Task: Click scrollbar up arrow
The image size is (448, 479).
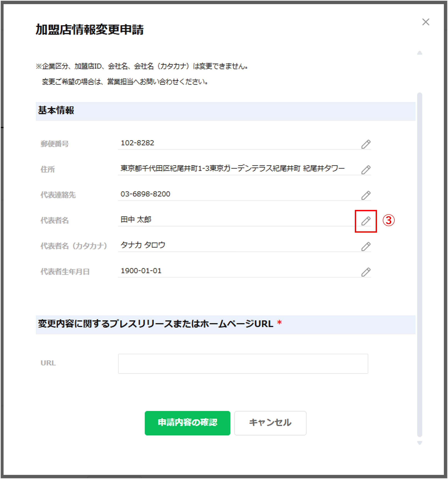Action: 420,53
